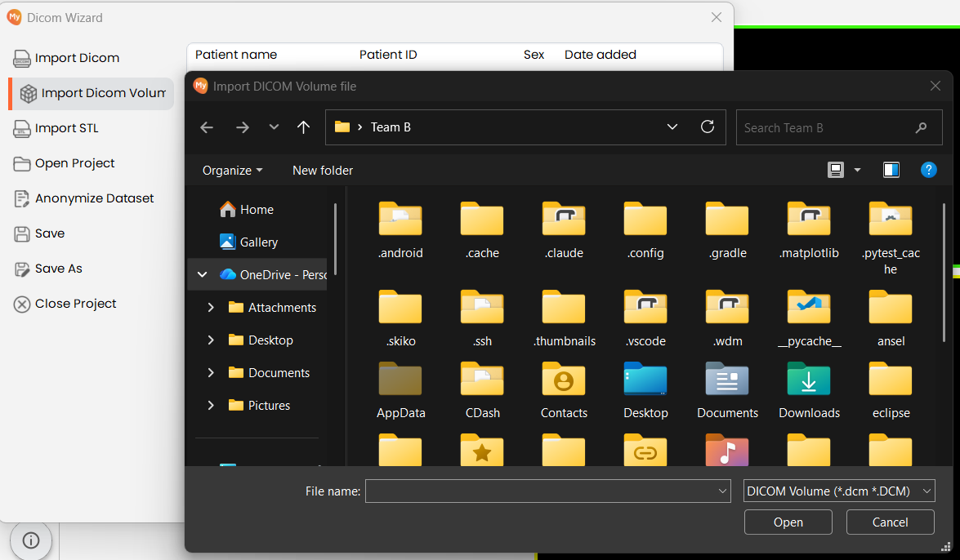Image resolution: width=960 pixels, height=560 pixels.
Task: Select the Contacts folder
Action: click(x=564, y=390)
